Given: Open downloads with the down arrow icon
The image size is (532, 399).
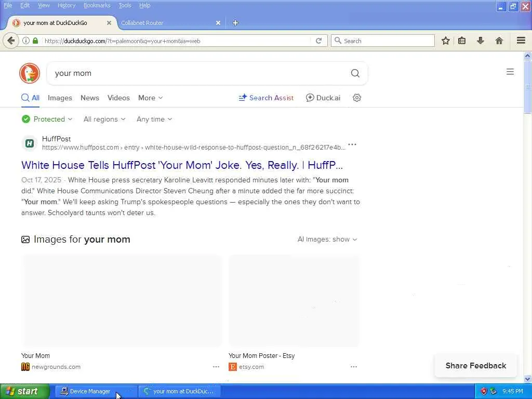Looking at the screenshot, I should coord(481,41).
